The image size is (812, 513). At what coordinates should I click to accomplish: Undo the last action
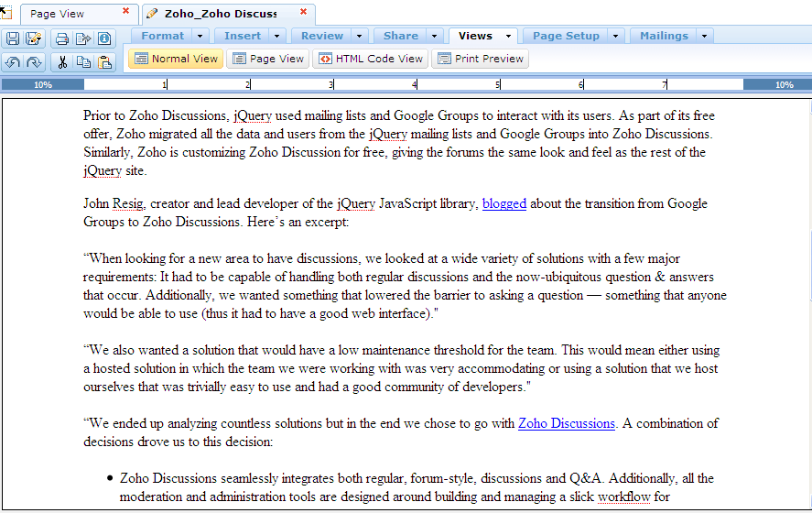point(13,62)
